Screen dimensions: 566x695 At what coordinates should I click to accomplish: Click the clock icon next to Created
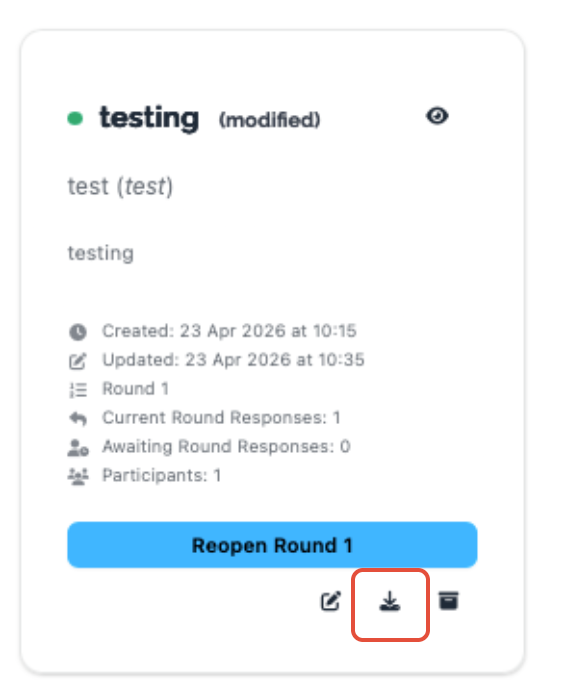coord(78,332)
